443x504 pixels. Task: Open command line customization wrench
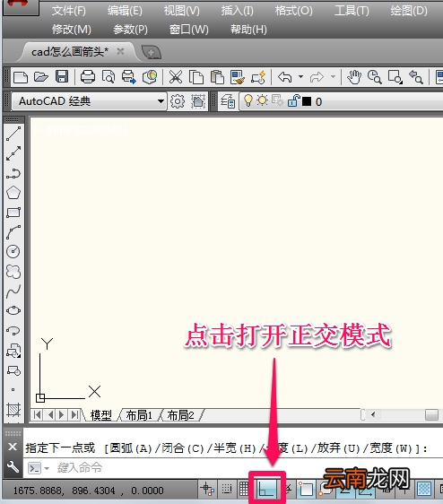point(13,466)
